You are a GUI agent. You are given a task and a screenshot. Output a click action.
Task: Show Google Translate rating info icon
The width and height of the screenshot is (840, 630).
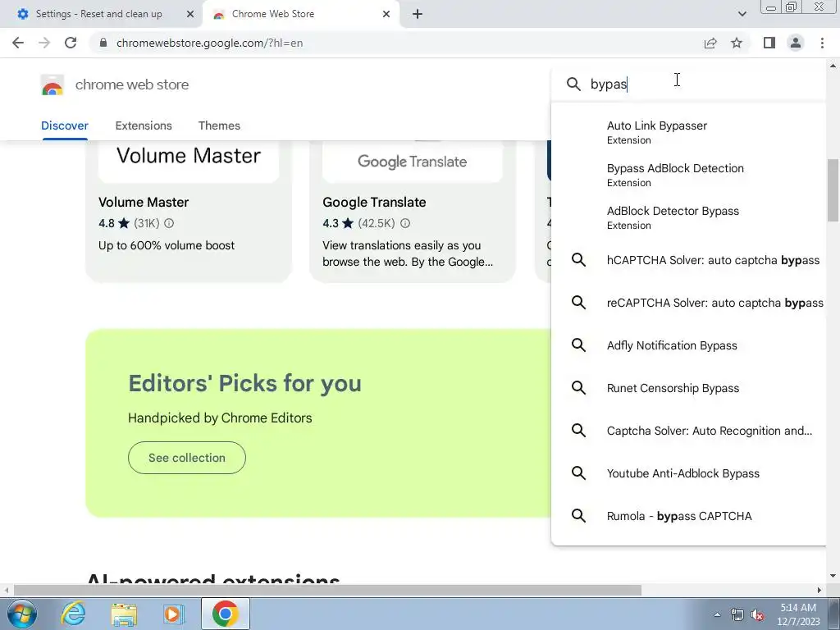(405, 223)
